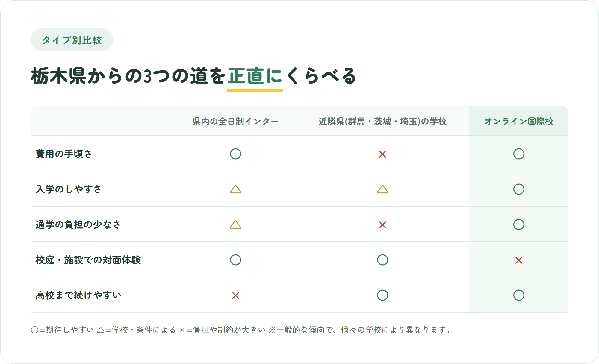The width and height of the screenshot is (599, 364).
Task: Click the circle for 通学の負担の少なさ under オンライン国際校
Action: [x=519, y=225]
